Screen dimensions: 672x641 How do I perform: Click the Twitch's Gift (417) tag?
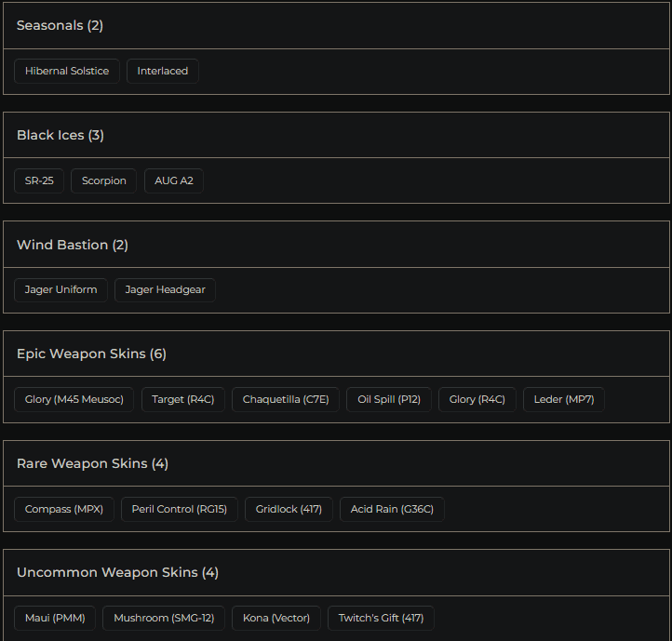click(381, 619)
